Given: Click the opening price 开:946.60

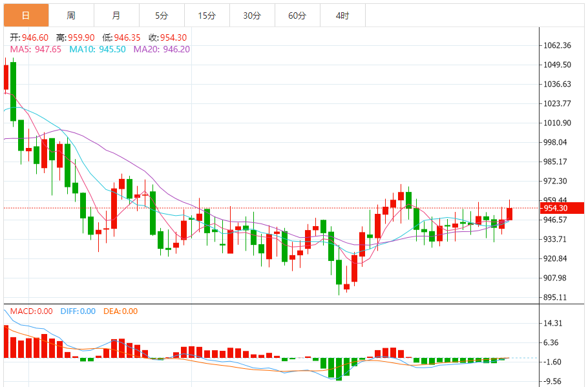Looking at the screenshot, I should click(x=29, y=37).
